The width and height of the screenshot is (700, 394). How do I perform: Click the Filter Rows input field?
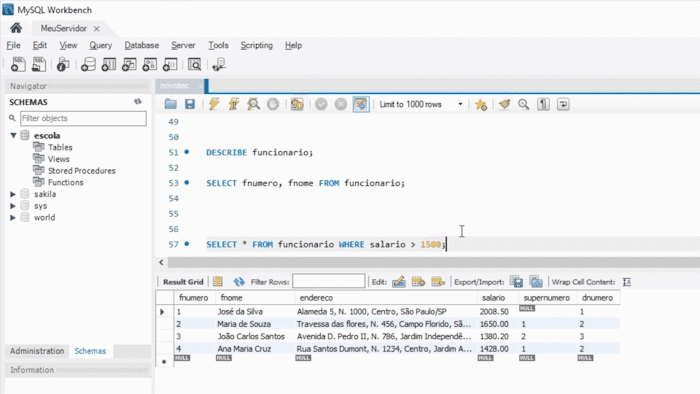(x=329, y=281)
